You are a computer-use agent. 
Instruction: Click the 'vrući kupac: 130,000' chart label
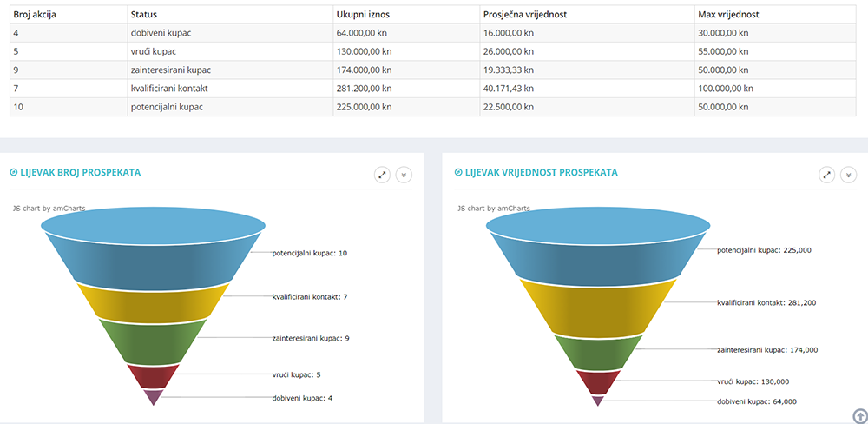tap(753, 381)
